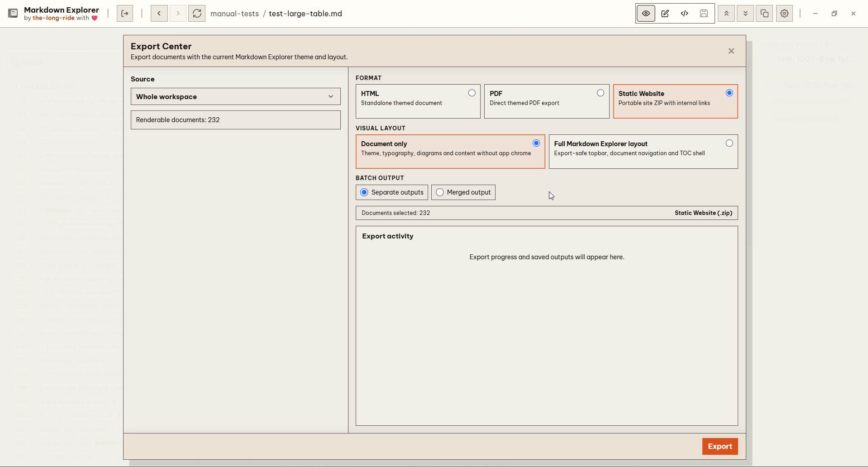The width and height of the screenshot is (868, 467).
Task: Navigate forward with the right chevron
Action: pos(178,14)
